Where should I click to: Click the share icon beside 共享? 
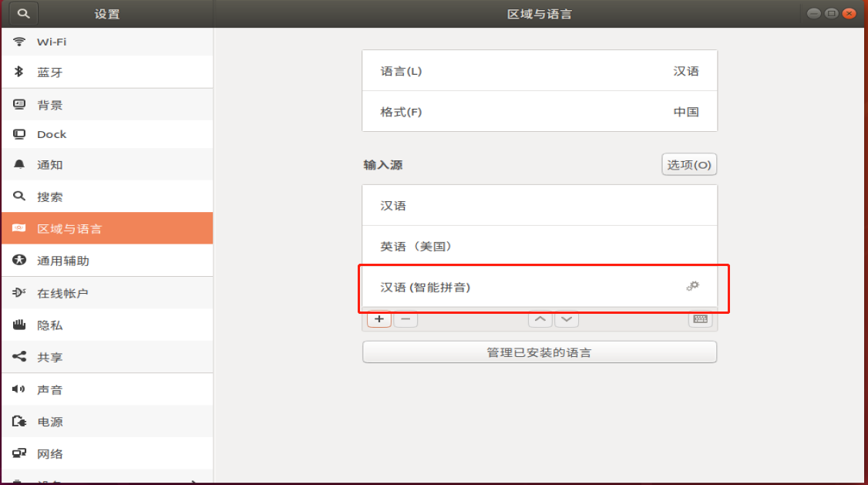click(19, 356)
